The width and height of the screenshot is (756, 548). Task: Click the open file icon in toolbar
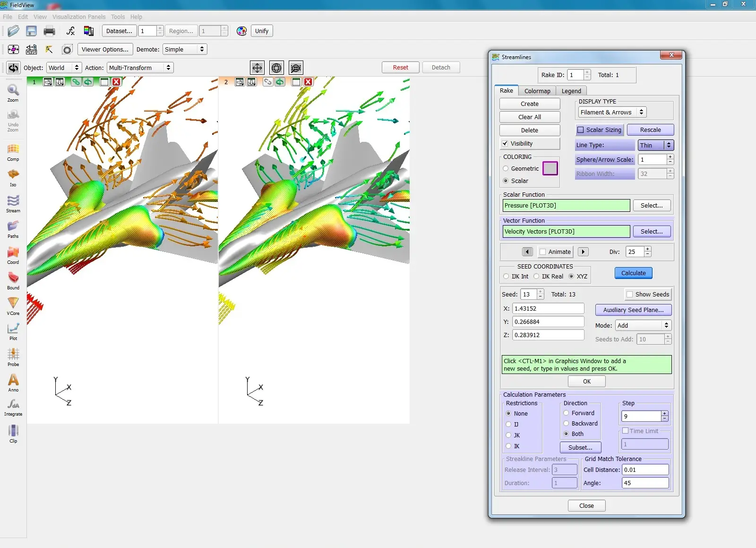[x=13, y=31]
